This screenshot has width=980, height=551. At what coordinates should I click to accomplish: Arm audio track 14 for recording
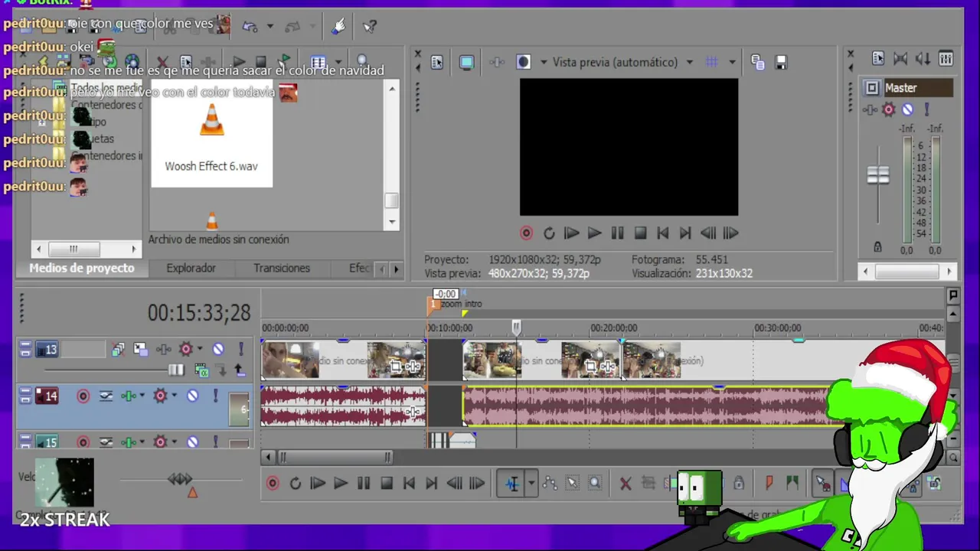tap(83, 396)
